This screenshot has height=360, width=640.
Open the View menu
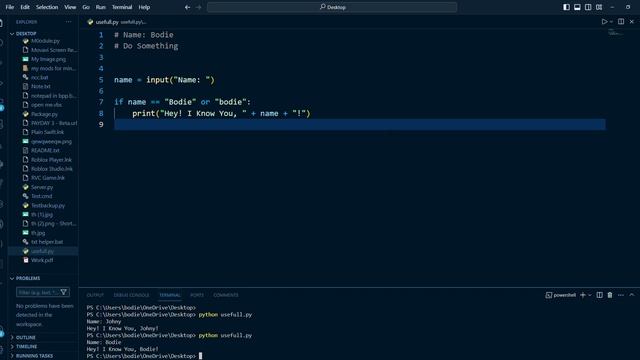(x=70, y=7)
